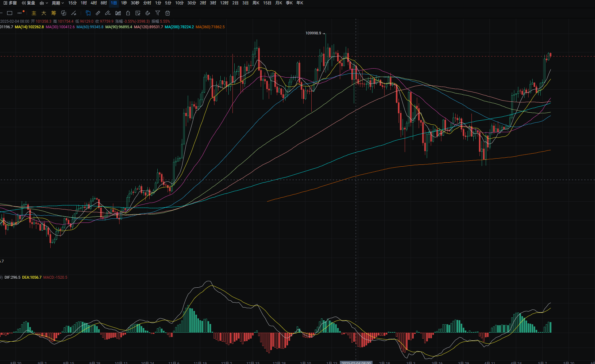
Task: Expand the 周期 period dropdown
Action: click(58, 3)
